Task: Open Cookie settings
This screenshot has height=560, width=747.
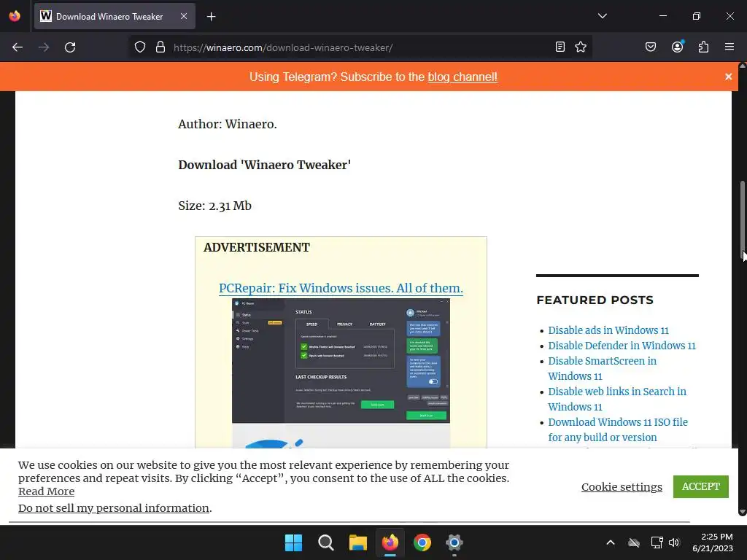Action: tap(622, 486)
